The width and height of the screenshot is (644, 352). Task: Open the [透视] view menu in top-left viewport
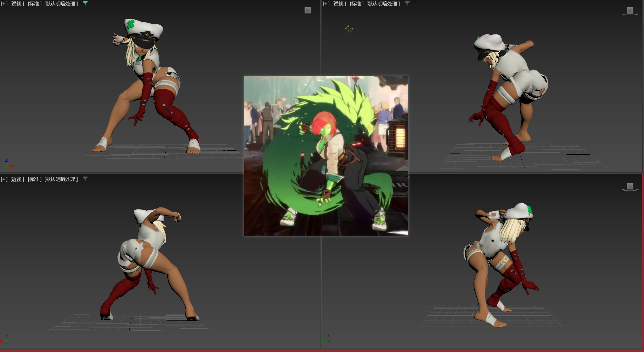point(17,4)
